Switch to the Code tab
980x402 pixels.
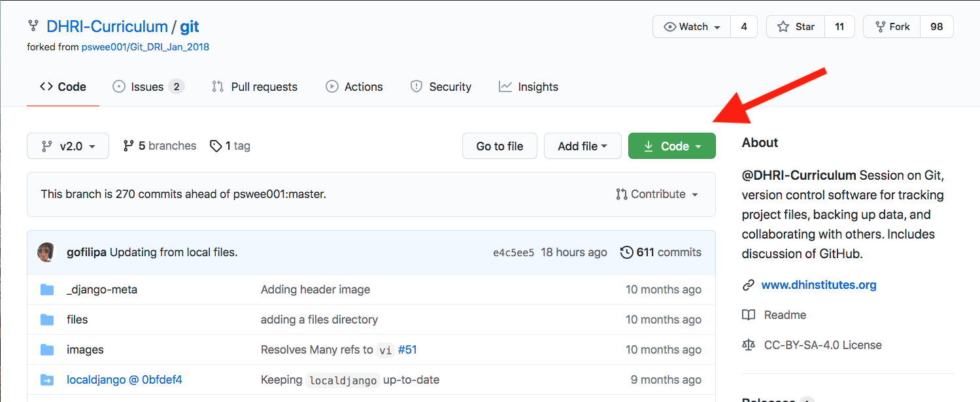(63, 87)
